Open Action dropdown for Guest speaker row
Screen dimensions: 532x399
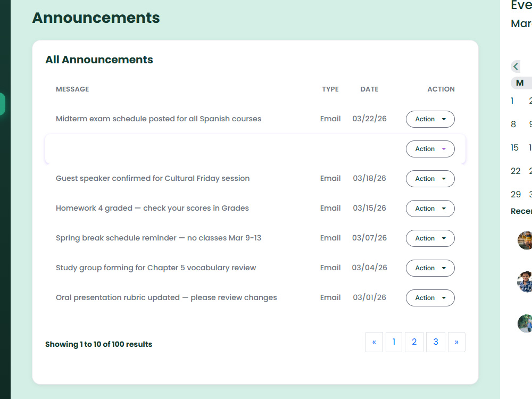click(x=430, y=179)
